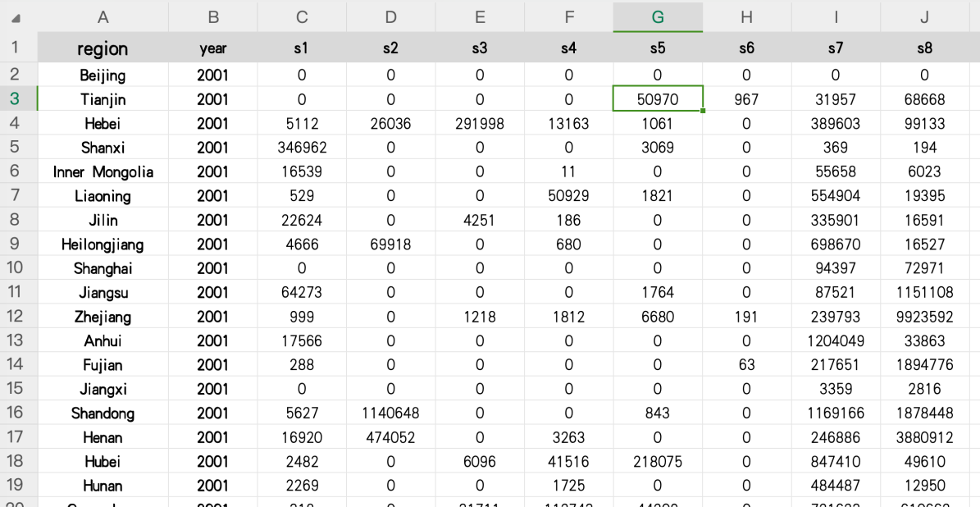Click the 's8' header cell

click(x=924, y=48)
